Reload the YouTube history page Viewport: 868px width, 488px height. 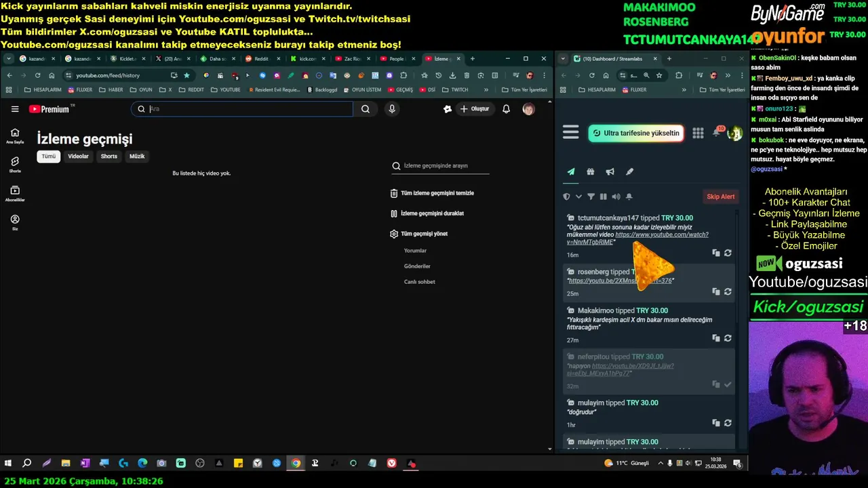tap(37, 75)
